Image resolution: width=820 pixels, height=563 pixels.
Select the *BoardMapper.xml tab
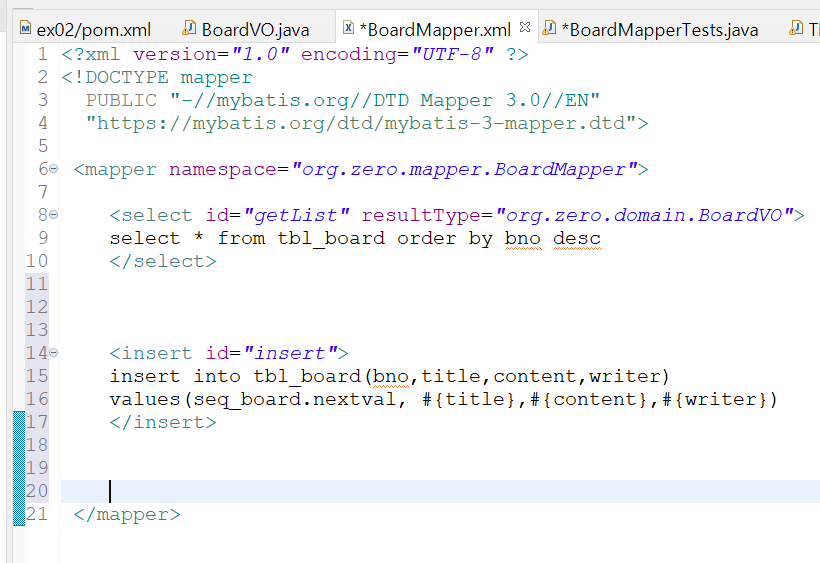[x=435, y=29]
